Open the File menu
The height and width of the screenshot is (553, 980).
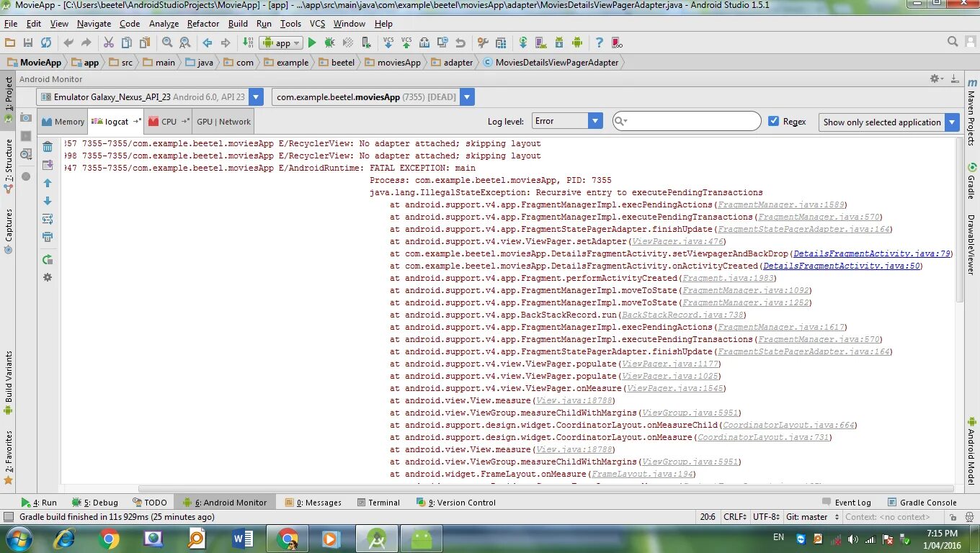coord(11,24)
